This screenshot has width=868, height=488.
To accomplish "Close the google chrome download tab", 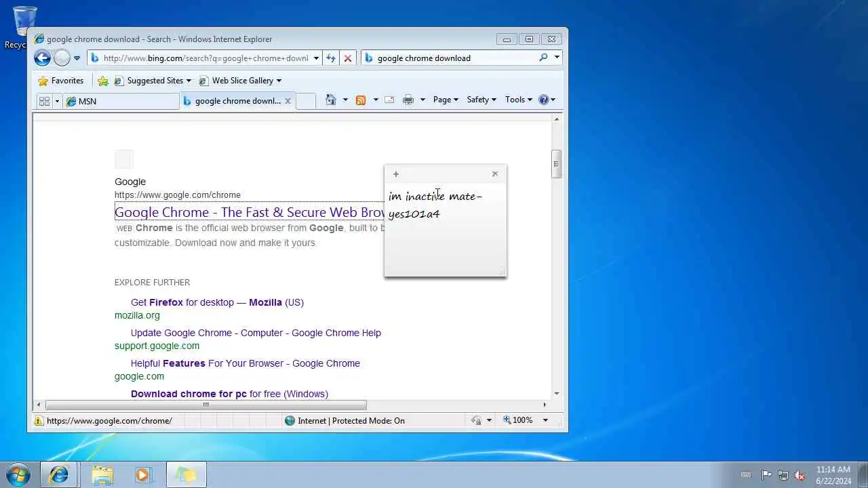I will 288,101.
